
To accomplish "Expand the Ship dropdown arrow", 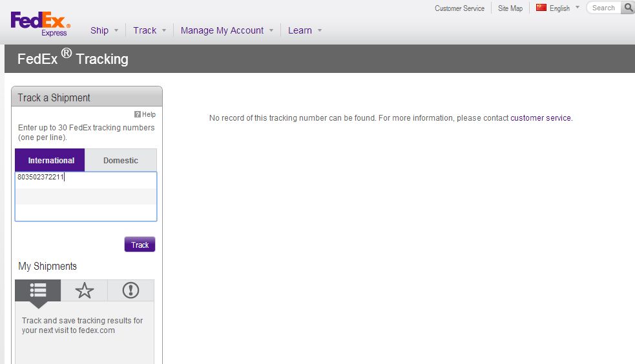I will (116, 30).
